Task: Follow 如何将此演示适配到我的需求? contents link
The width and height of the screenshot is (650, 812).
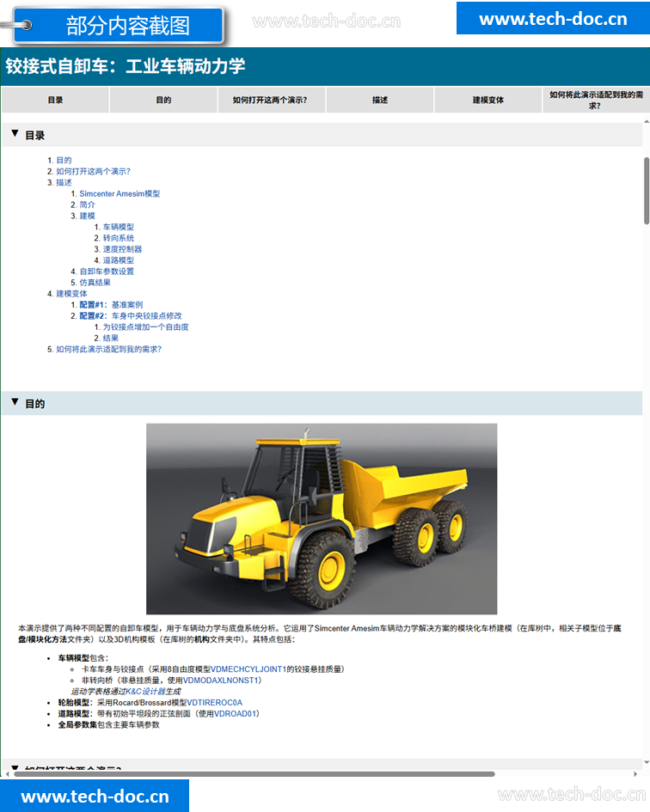Action: coord(109,350)
